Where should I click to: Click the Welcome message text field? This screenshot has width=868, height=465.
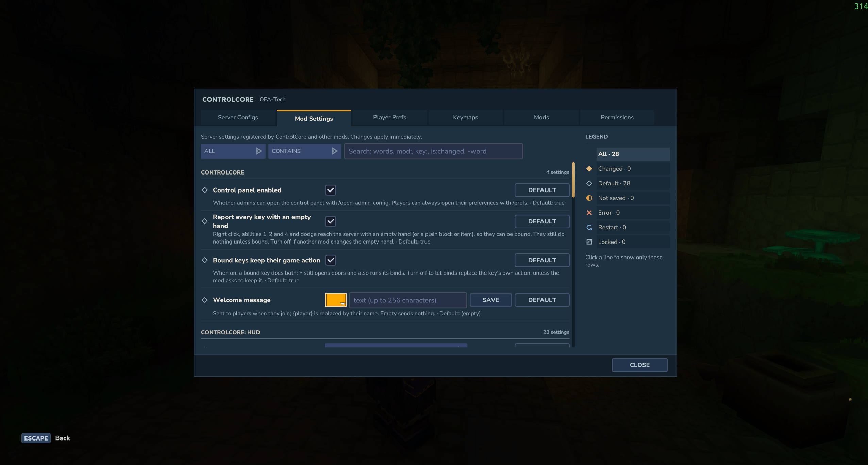click(408, 300)
